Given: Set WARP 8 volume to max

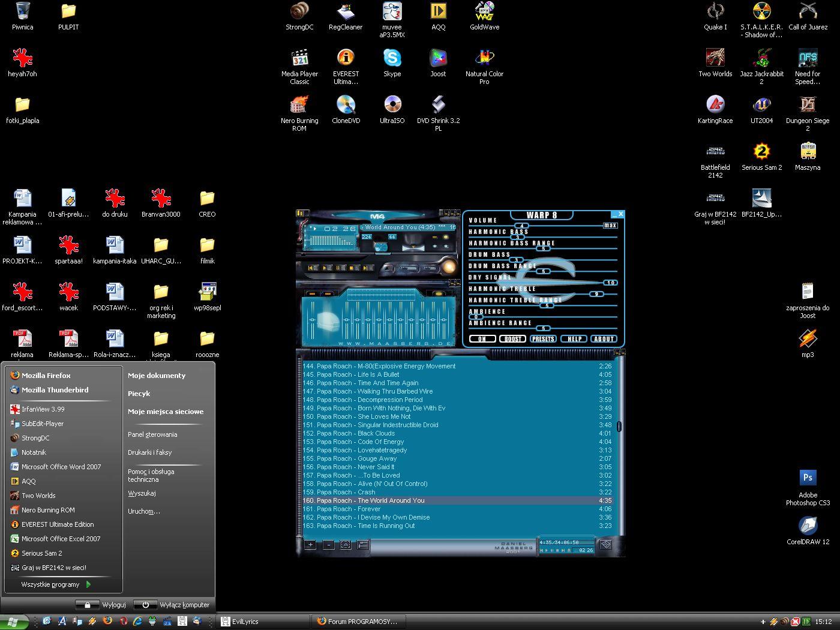Looking at the screenshot, I should point(610,226).
